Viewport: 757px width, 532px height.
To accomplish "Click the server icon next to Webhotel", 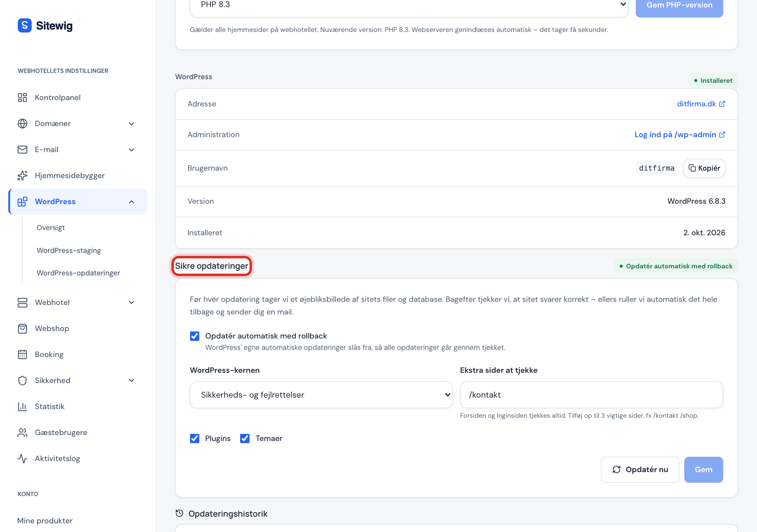I will pyautogui.click(x=22, y=302).
